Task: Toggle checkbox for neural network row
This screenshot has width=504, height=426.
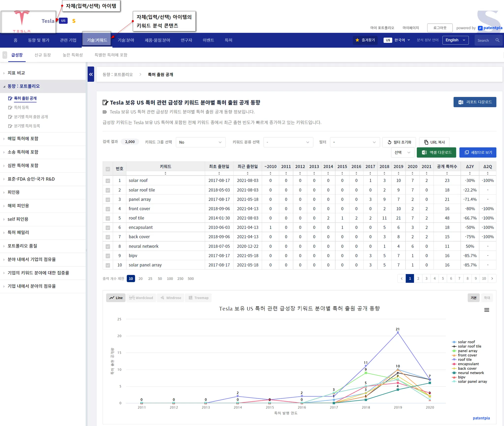Action: 108,246
